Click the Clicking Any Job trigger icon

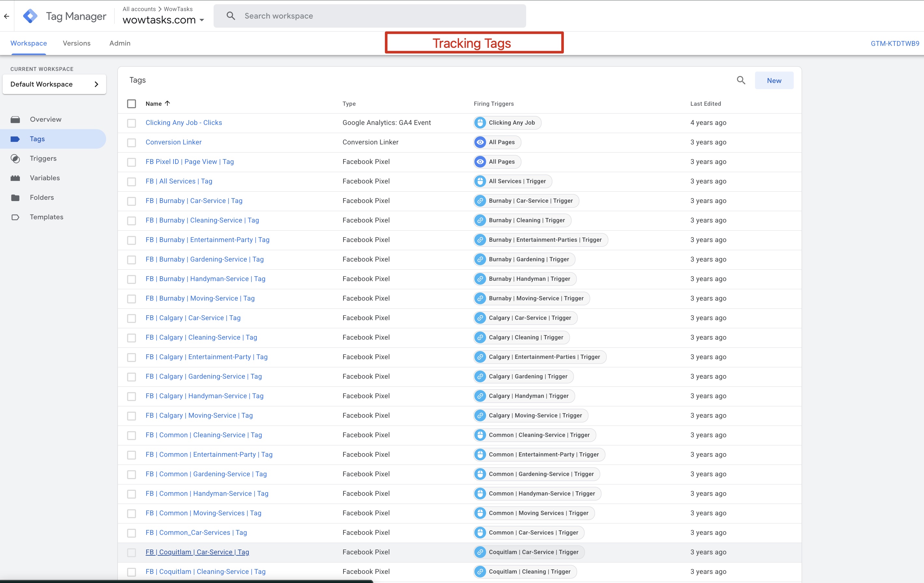(480, 123)
